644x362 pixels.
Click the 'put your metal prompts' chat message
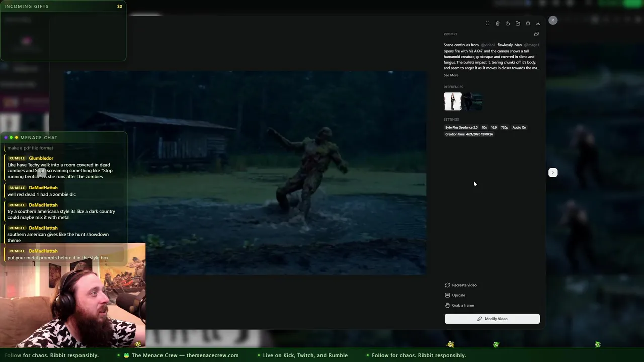point(58,258)
